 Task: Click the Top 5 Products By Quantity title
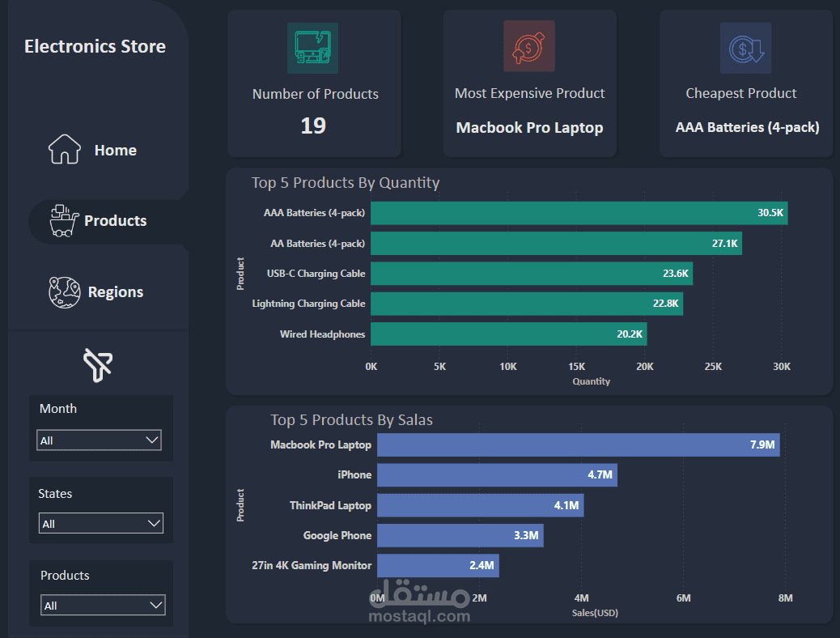point(346,182)
